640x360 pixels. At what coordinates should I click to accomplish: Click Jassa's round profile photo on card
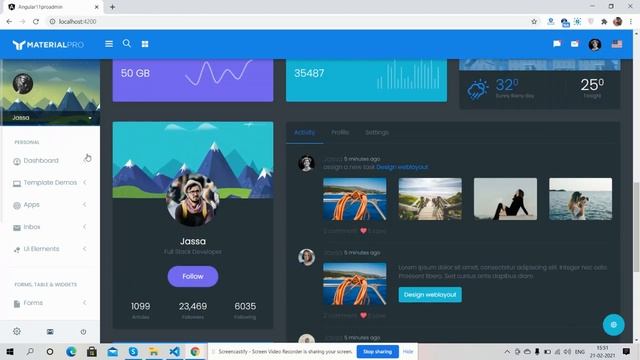tap(193, 200)
